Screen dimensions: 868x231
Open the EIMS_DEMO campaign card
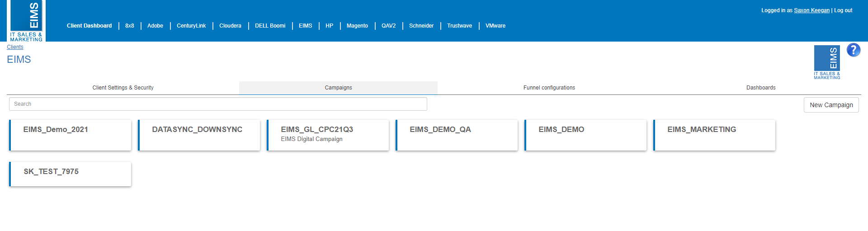pyautogui.click(x=585, y=135)
